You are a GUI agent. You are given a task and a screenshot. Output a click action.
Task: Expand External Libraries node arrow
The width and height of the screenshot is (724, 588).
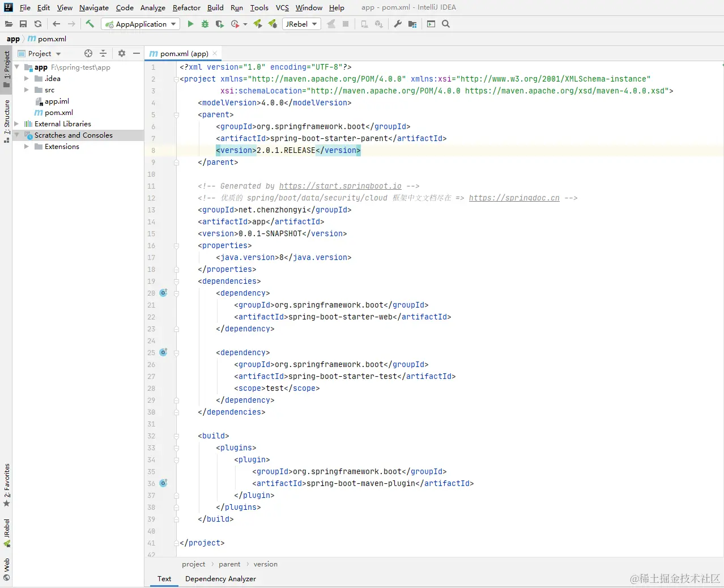[x=16, y=123]
